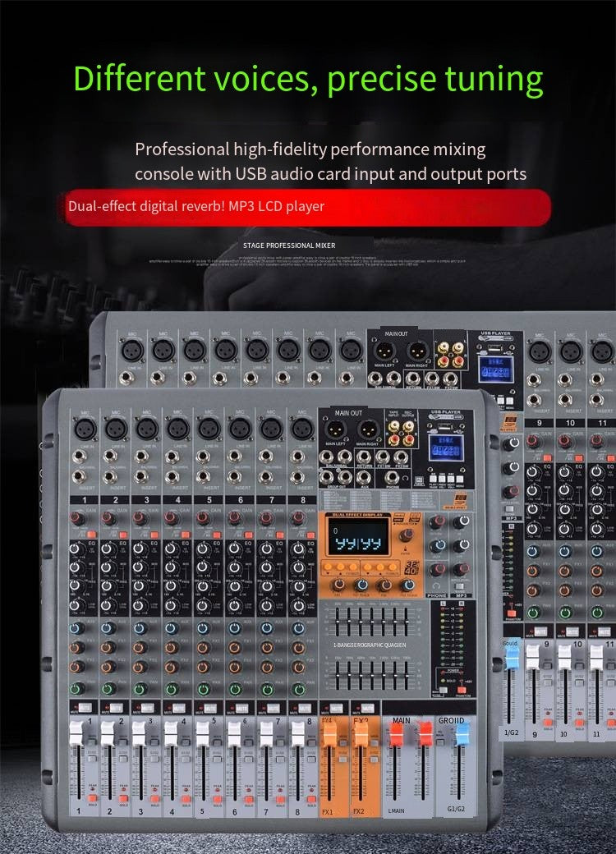This screenshot has height=854, width=616.
Task: Click the blue knob on channel 3 of front mixer
Action: [x=140, y=628]
